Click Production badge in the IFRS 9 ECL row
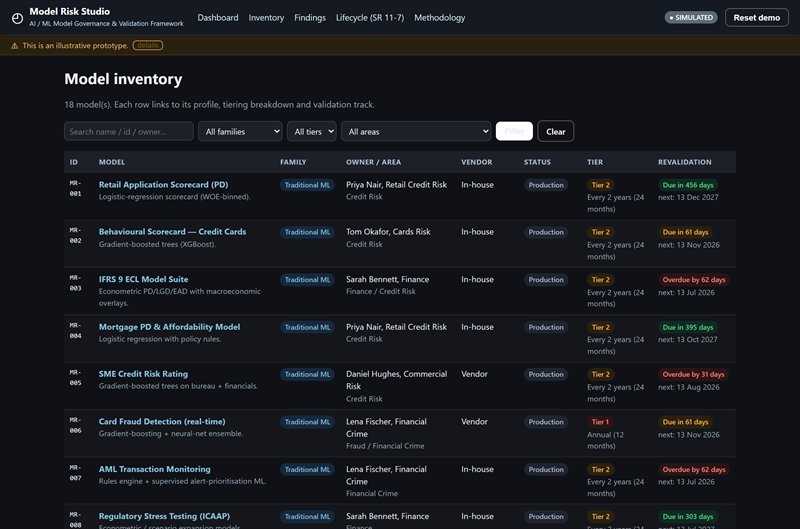The image size is (800, 529). pos(546,280)
